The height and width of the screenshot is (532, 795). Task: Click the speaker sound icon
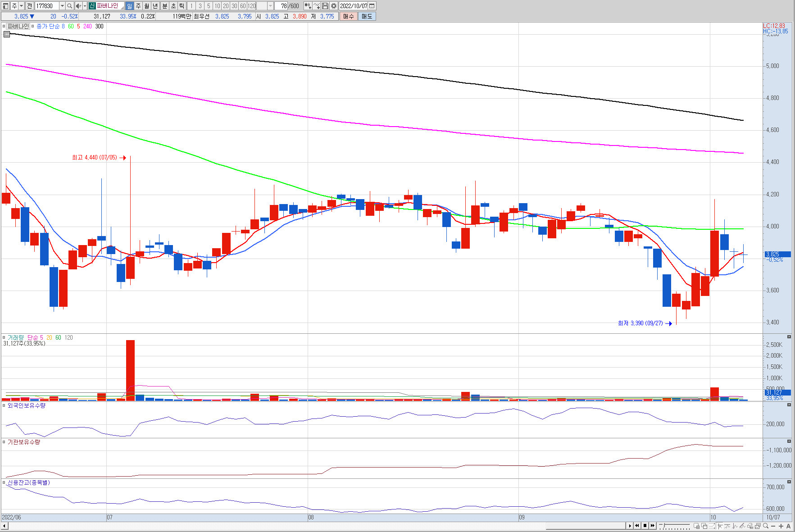pyautogui.click(x=78, y=6)
